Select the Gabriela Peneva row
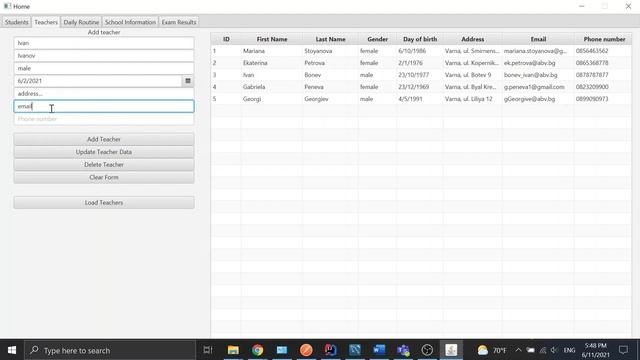The width and height of the screenshot is (640, 360). click(421, 87)
